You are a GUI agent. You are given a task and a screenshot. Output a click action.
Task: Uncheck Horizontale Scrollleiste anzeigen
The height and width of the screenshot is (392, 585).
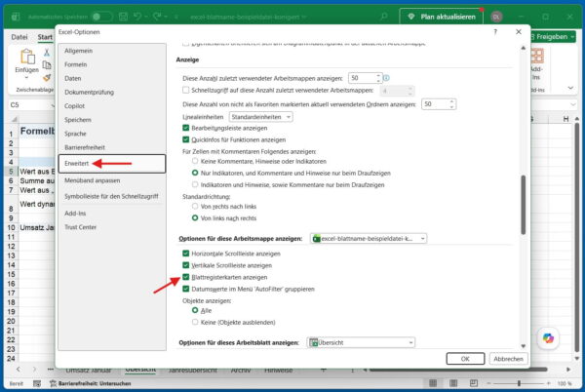pyautogui.click(x=186, y=254)
